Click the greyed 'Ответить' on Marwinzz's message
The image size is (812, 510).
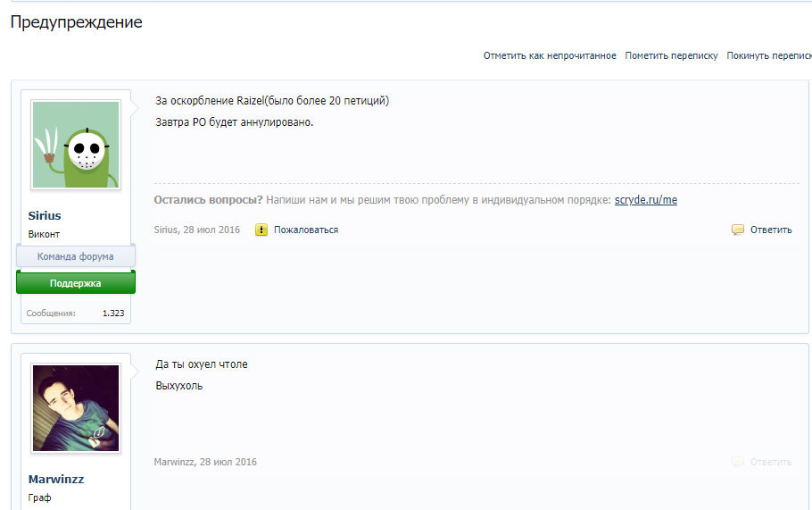click(771, 462)
